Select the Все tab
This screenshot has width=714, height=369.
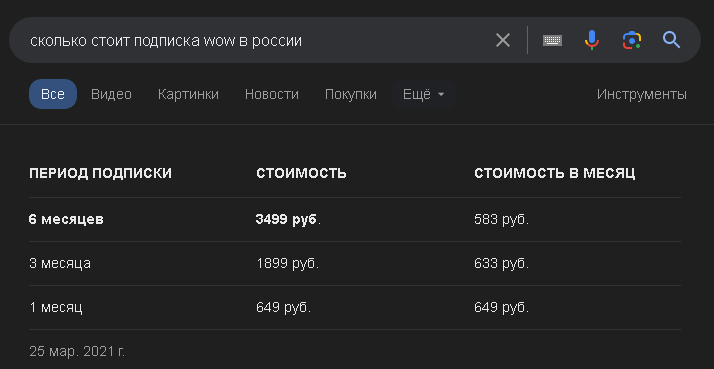pyautogui.click(x=53, y=94)
